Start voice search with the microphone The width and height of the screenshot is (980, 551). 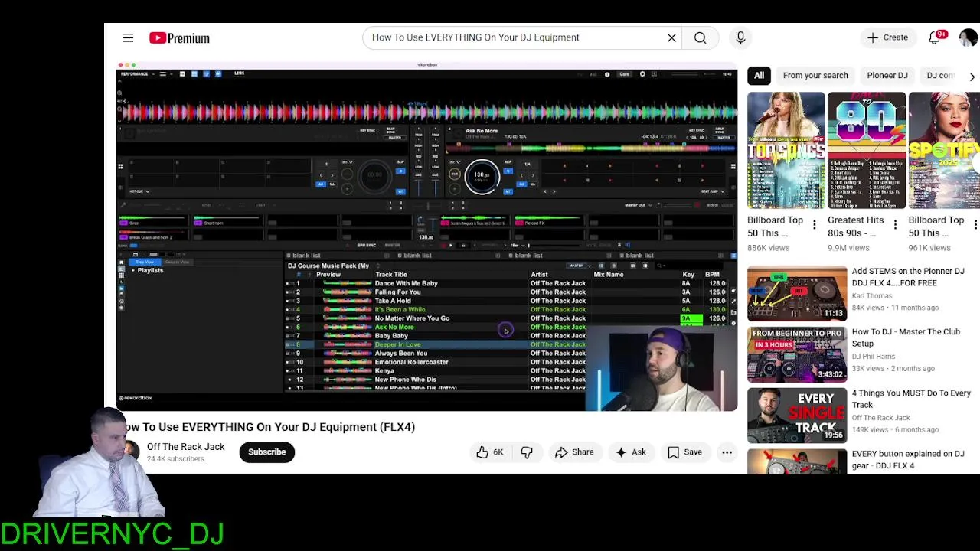(x=740, y=37)
